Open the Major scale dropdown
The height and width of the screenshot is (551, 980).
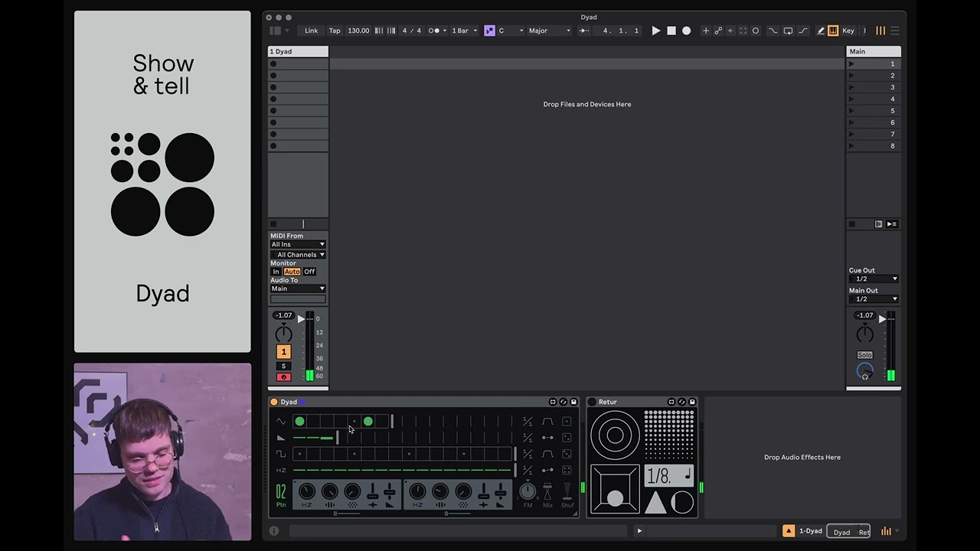click(x=550, y=31)
